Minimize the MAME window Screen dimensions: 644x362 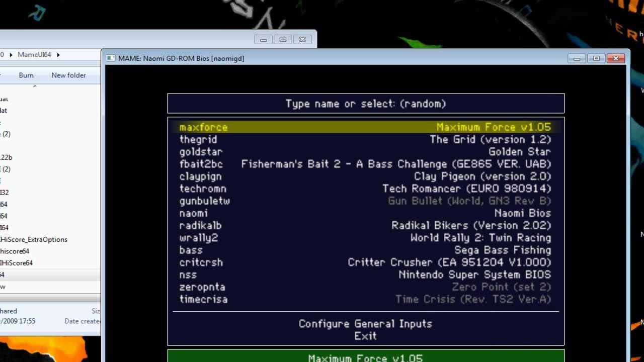click(x=577, y=59)
